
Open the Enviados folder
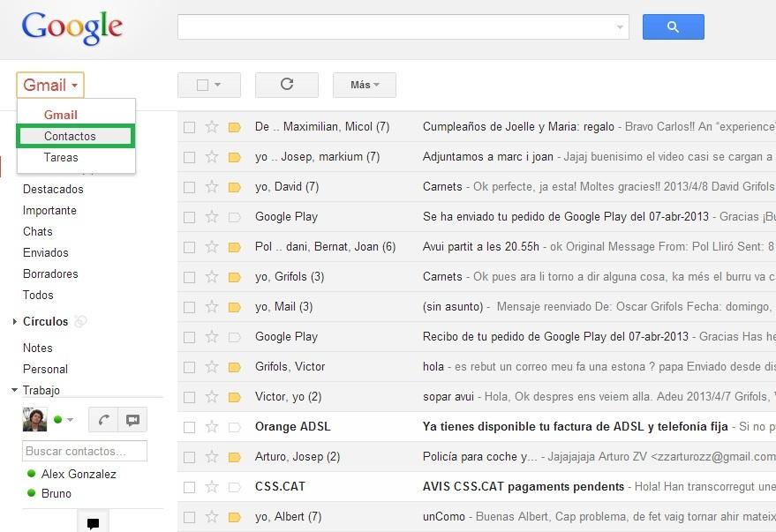46,252
